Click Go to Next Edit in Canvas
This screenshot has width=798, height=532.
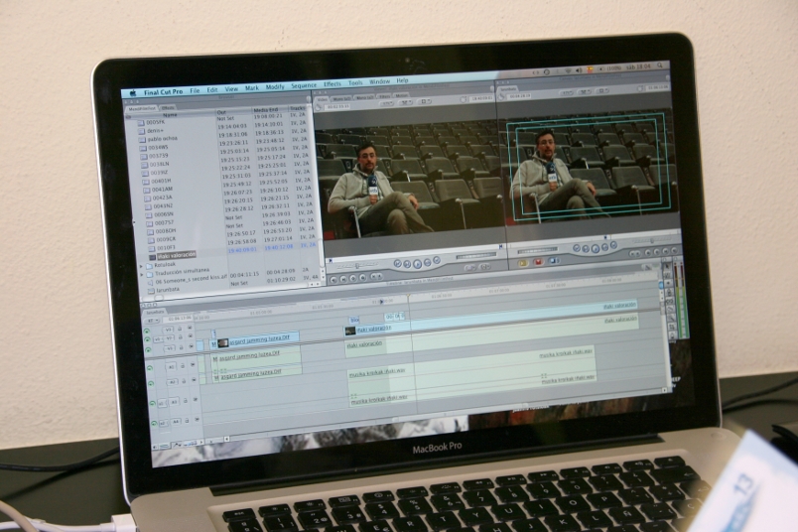tap(613, 245)
